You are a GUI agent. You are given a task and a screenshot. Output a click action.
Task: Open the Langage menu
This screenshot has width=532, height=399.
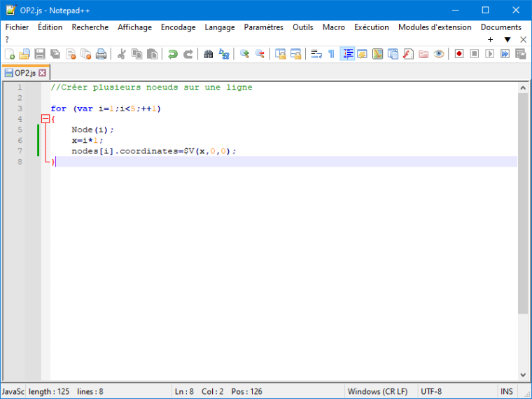(220, 27)
